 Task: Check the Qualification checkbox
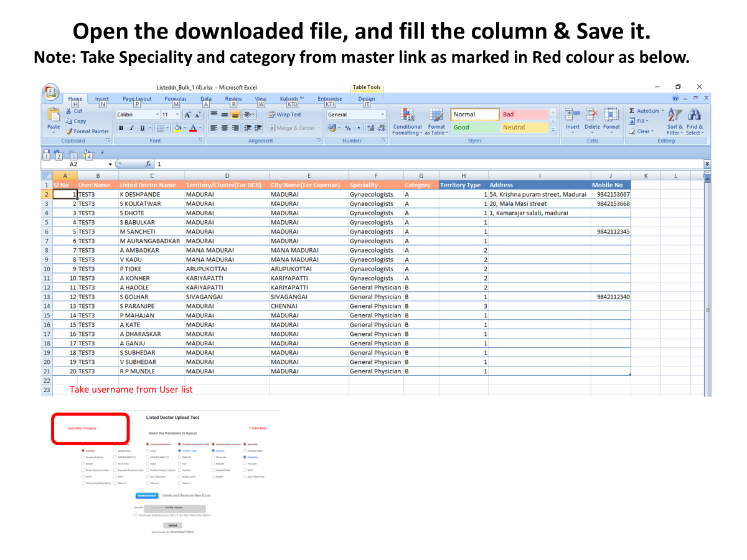point(115,450)
